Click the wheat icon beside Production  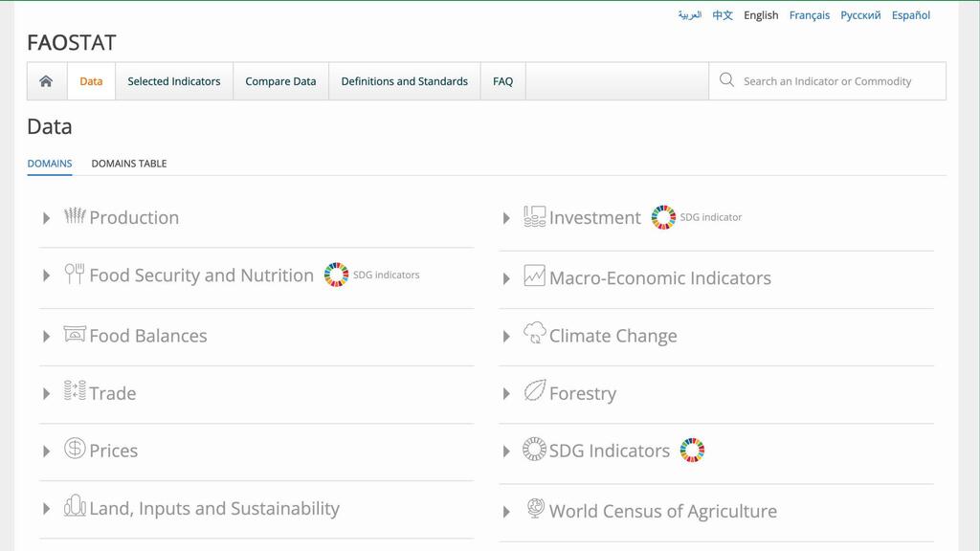[75, 215]
